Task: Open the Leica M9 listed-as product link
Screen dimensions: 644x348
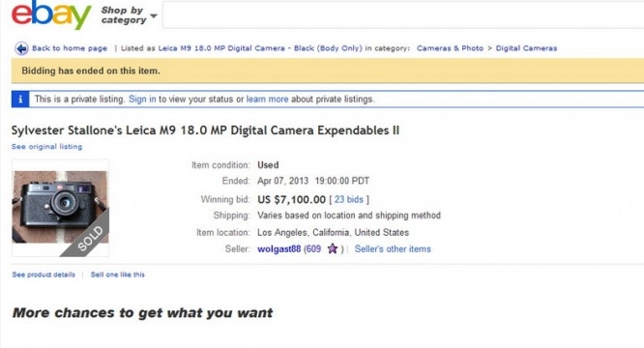Action: click(x=260, y=48)
